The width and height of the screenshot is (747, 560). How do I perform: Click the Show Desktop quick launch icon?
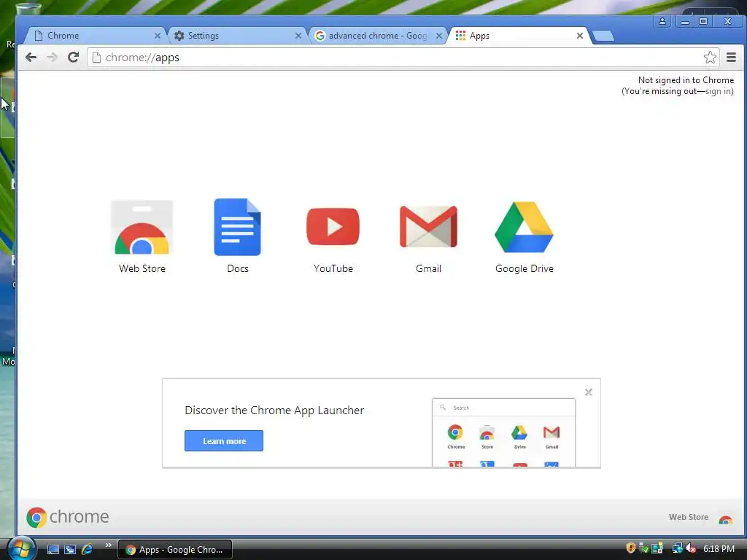[53, 550]
